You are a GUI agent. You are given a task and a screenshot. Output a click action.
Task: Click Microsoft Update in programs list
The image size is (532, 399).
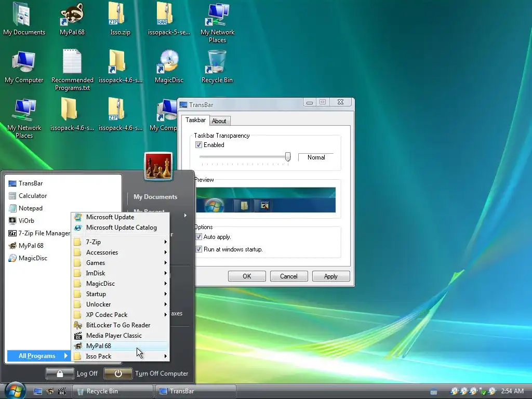121,217
